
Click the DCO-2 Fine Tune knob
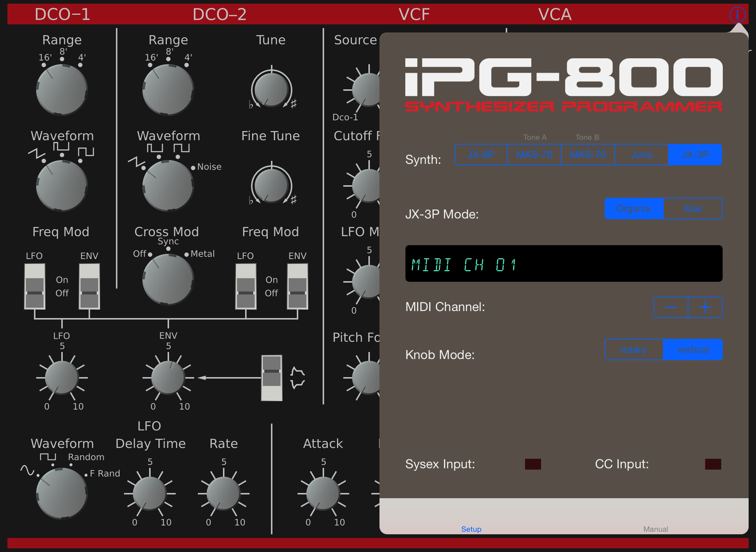[x=271, y=186]
